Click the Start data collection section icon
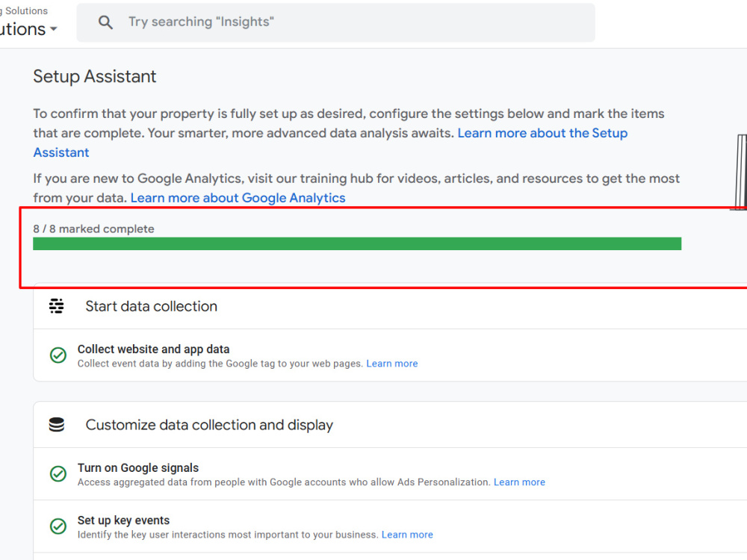This screenshot has height=560, width=747. 56,306
